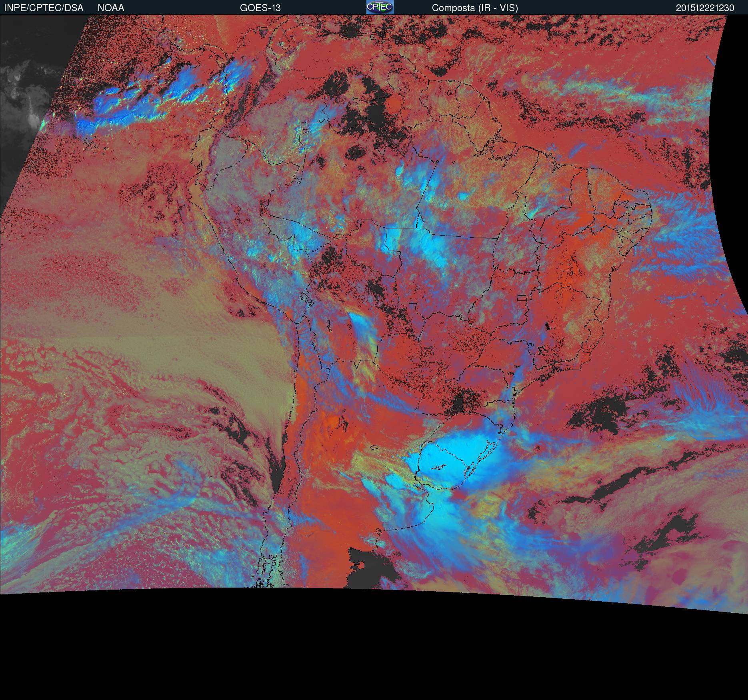
Task: Click the INPE/CPTEC/DSA header label
Action: click(44, 8)
